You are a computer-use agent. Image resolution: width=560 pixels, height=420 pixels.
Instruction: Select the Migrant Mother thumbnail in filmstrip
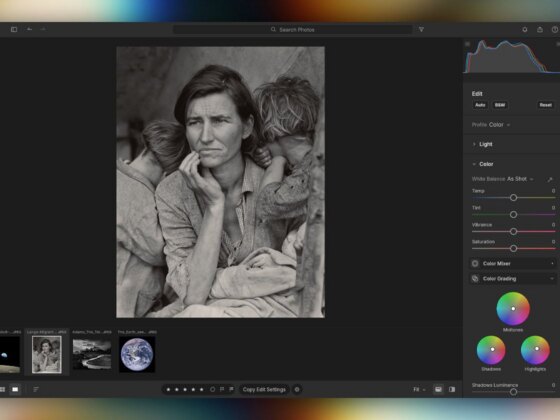pos(47,354)
